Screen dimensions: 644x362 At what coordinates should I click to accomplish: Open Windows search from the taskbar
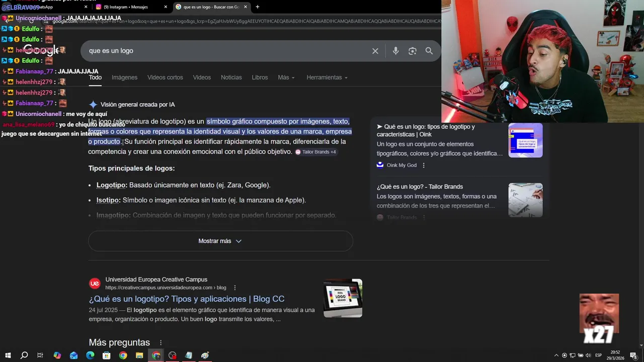(x=24, y=355)
